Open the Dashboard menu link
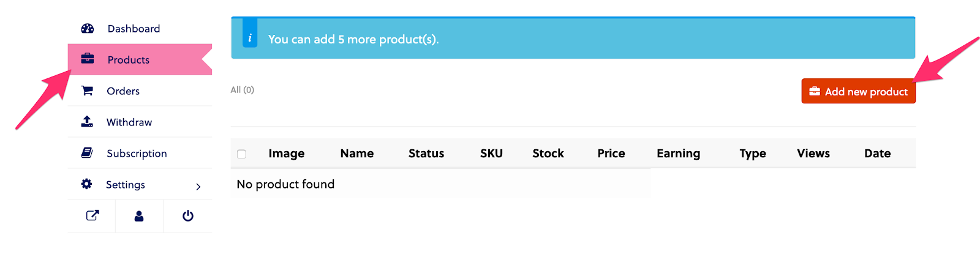This screenshot has width=980, height=257. [x=134, y=29]
